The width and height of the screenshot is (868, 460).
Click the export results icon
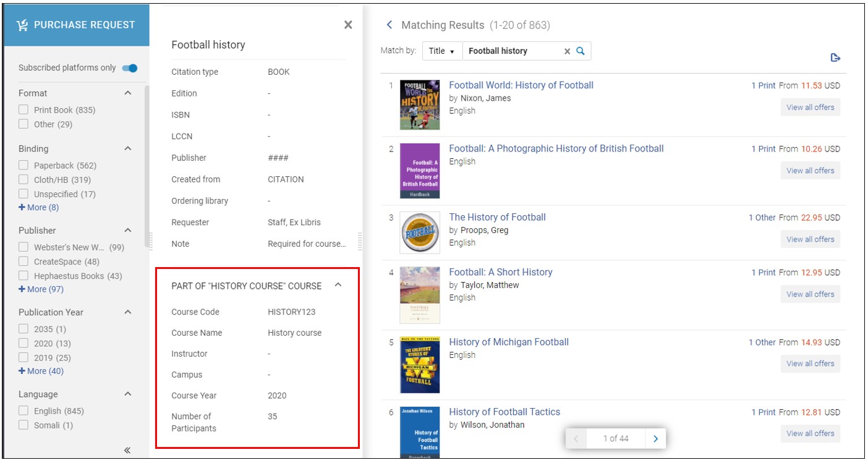pos(835,58)
